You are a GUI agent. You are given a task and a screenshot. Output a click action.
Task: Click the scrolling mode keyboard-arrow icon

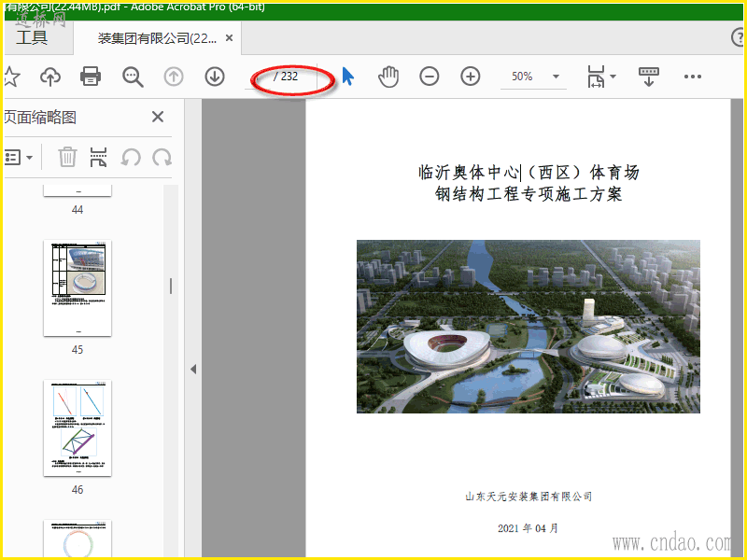click(x=648, y=77)
